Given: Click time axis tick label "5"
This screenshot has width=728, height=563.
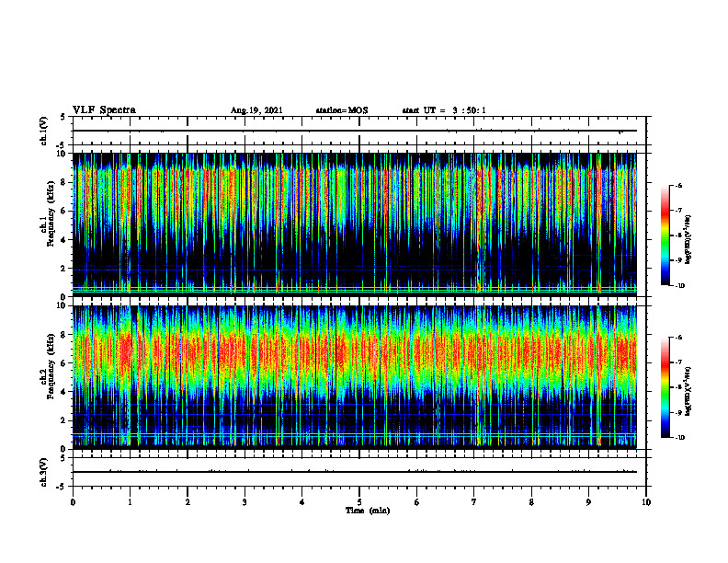Looking at the screenshot, I should [359, 502].
